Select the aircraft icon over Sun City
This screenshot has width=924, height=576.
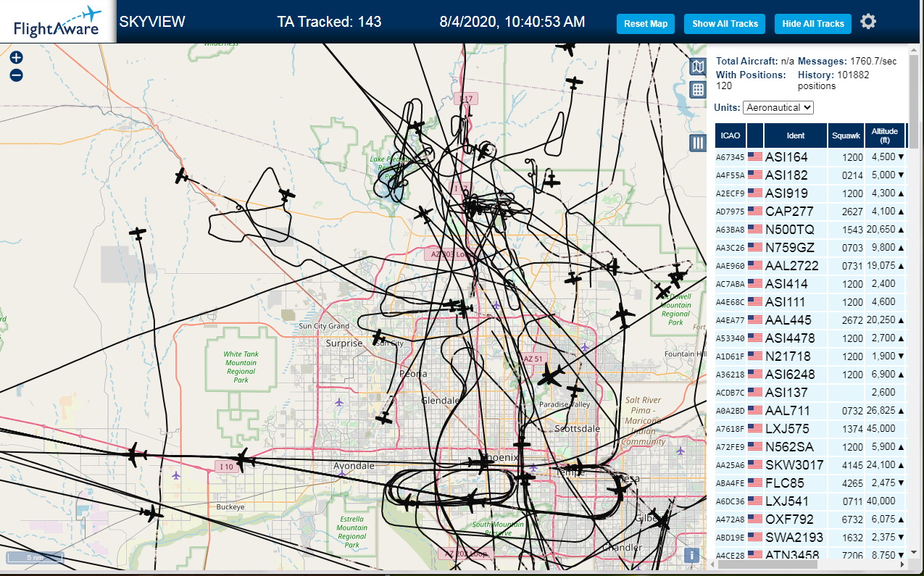(378, 338)
